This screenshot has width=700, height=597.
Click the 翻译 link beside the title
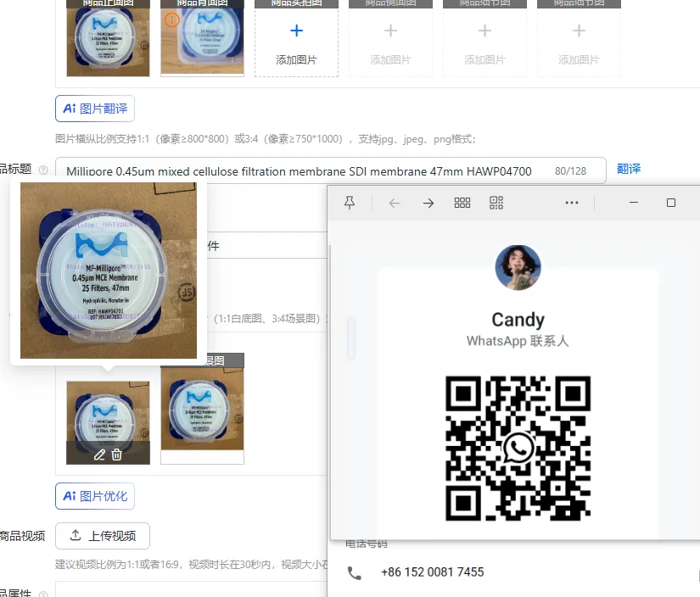(629, 169)
